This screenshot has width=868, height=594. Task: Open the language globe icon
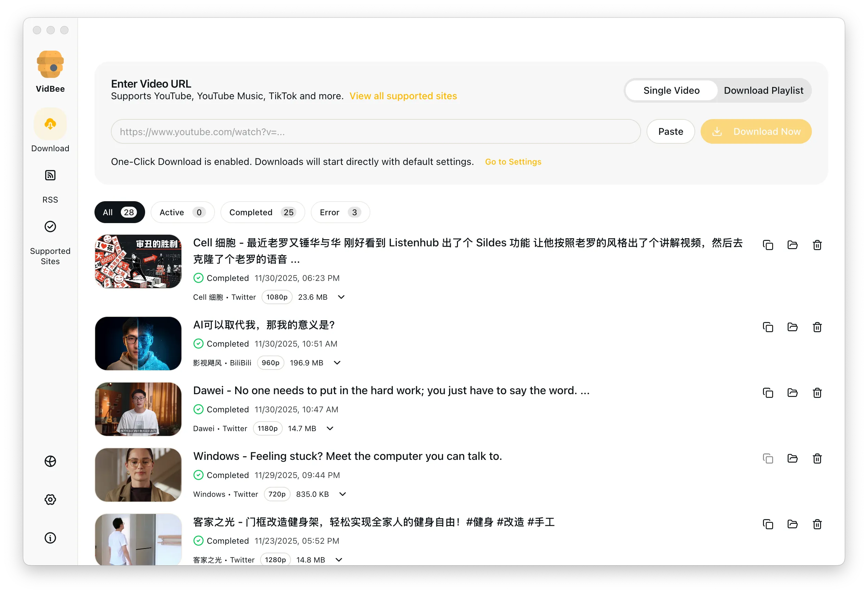click(x=50, y=461)
